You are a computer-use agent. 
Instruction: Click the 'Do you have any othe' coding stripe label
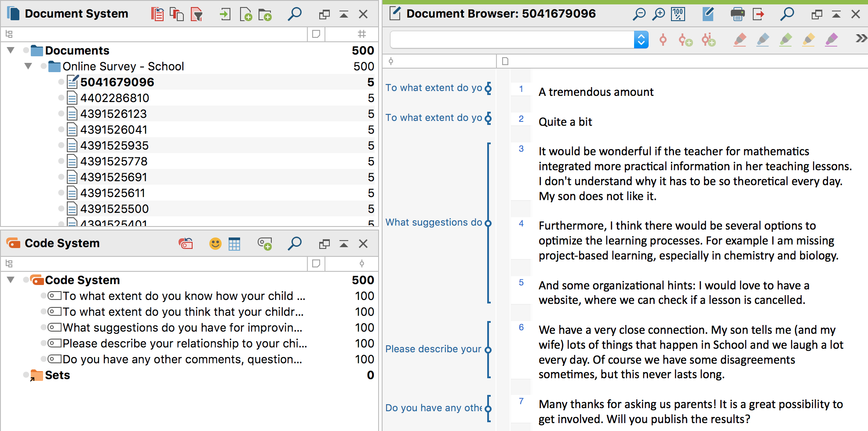click(x=434, y=408)
